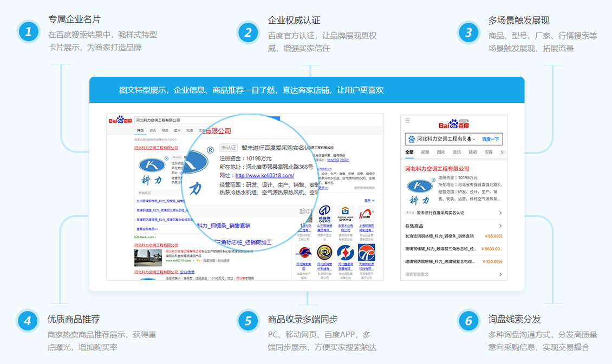Open 图片 tab in mobile preview
Screen dimensions: 612x364
tap(441, 153)
